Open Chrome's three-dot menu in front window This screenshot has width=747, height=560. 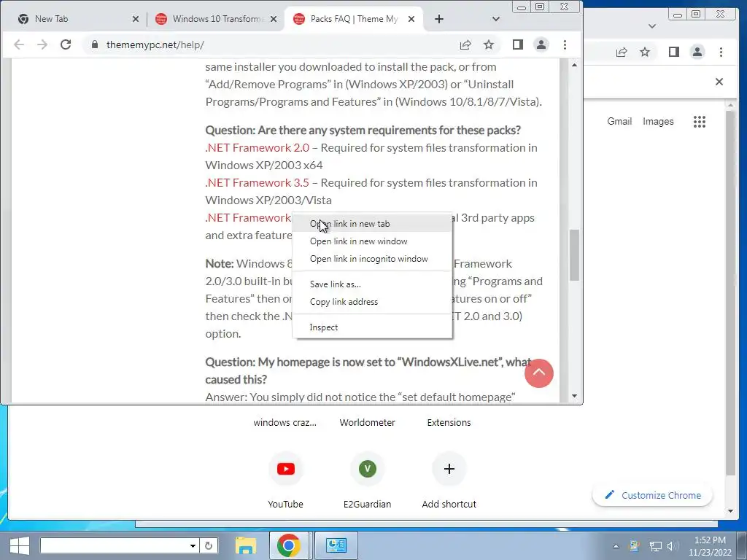point(565,44)
